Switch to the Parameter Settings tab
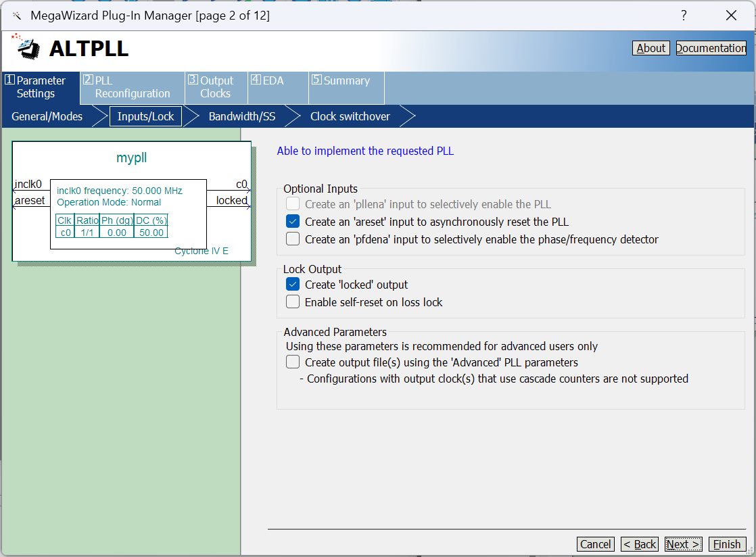The image size is (756, 557). point(41,87)
